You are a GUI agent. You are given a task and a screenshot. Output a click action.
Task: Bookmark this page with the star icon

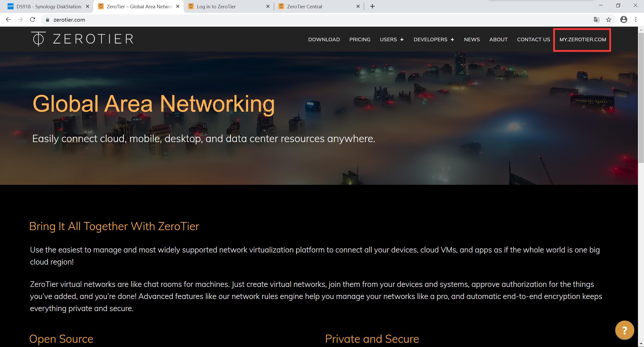[x=609, y=20]
